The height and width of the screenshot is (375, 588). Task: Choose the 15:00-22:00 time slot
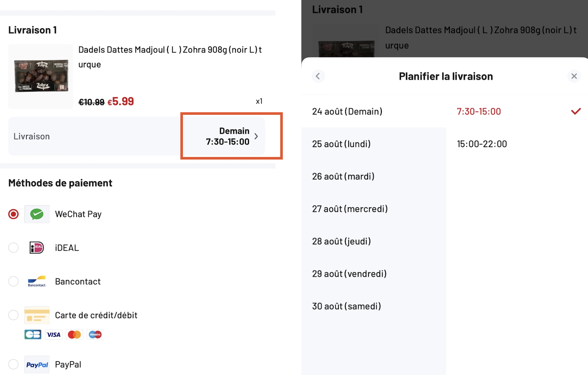pyautogui.click(x=482, y=144)
